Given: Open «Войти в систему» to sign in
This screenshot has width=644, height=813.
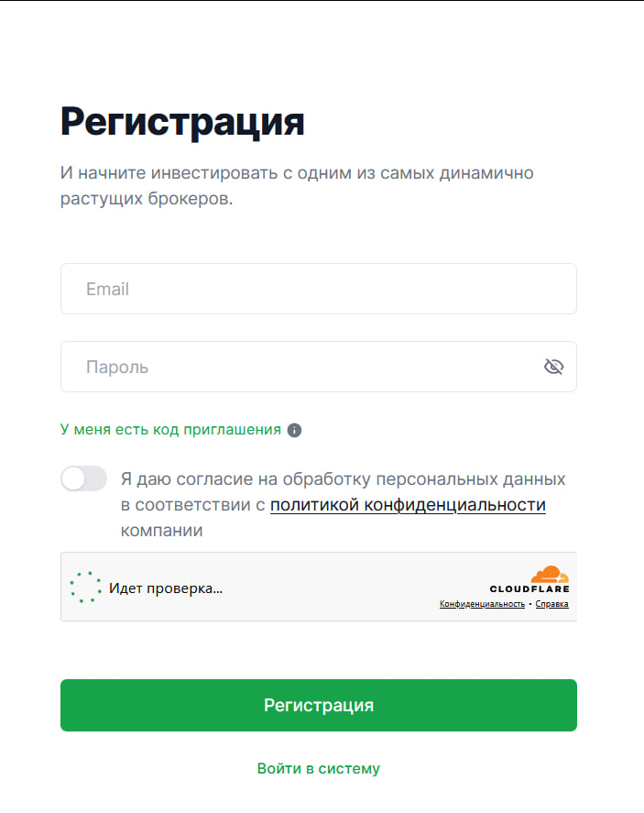Looking at the screenshot, I should point(319,768).
